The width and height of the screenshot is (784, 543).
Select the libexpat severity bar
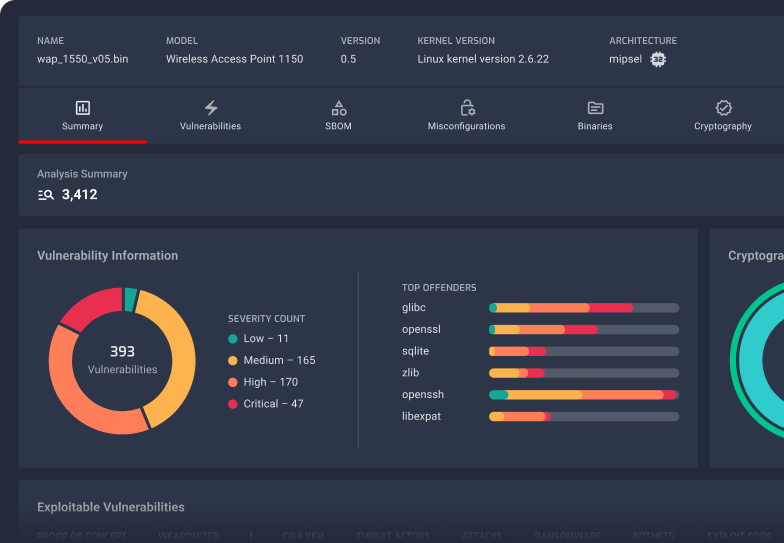tap(584, 416)
